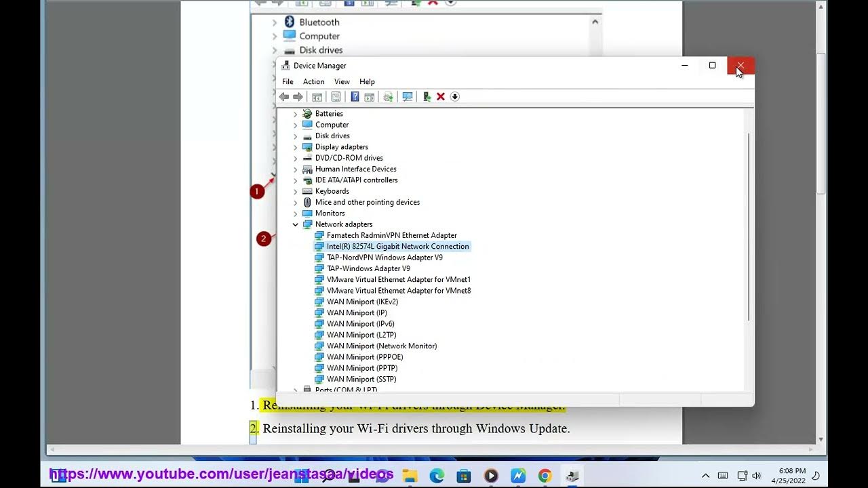Screen dimensions: 868x488
Task: Collapse the Network adapters node
Action: click(296, 224)
